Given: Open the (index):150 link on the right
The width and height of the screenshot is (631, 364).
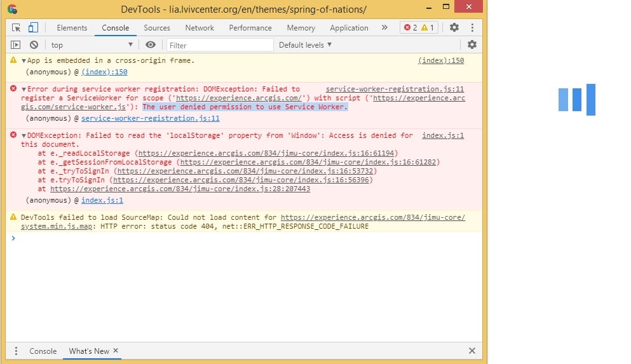Looking at the screenshot, I should (441, 60).
